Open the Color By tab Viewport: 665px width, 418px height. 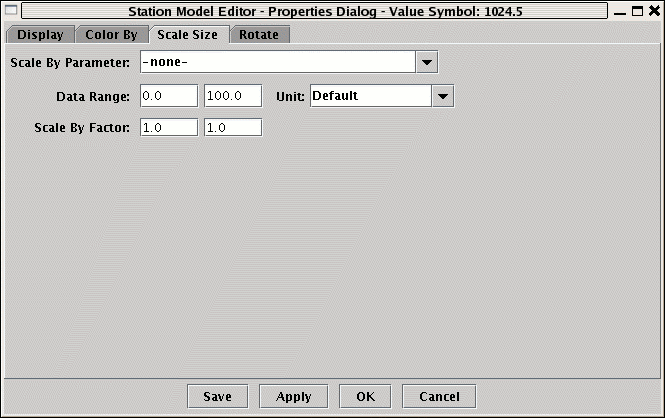point(110,34)
